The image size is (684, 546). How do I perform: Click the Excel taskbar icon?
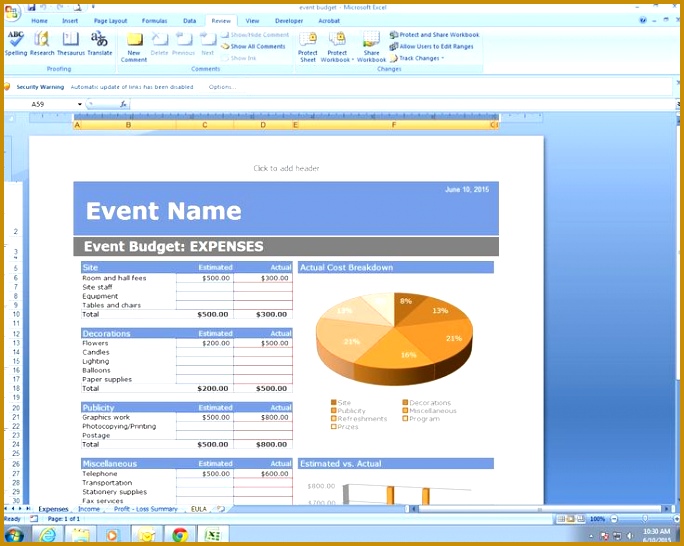pyautogui.click(x=212, y=535)
